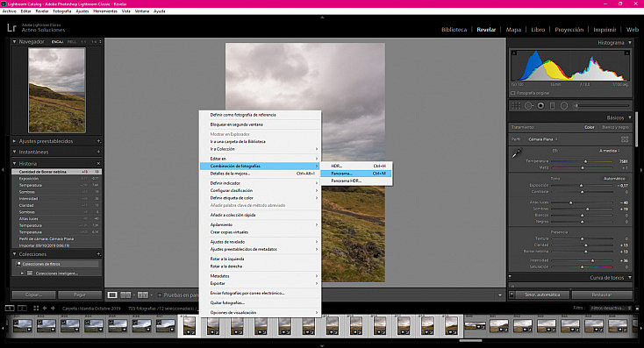Open the A medida white balance dropdown

pyautogui.click(x=610, y=151)
